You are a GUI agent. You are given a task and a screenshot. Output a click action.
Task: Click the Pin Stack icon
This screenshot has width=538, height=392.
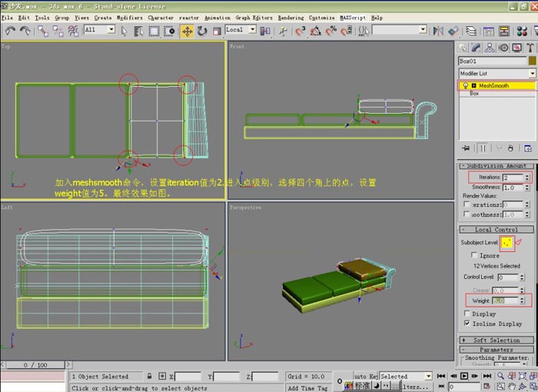[466, 148]
